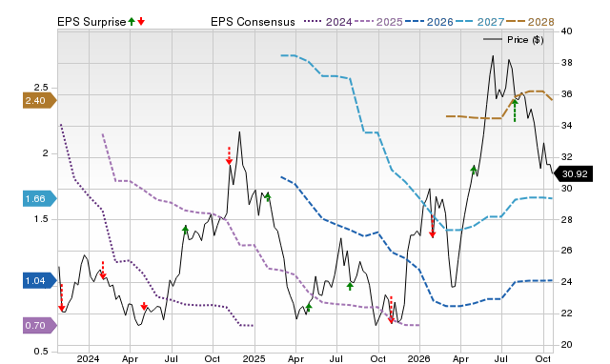This screenshot has width=610, height=364.
Task: Click the 2024 x-axis label
Action: coord(89,358)
